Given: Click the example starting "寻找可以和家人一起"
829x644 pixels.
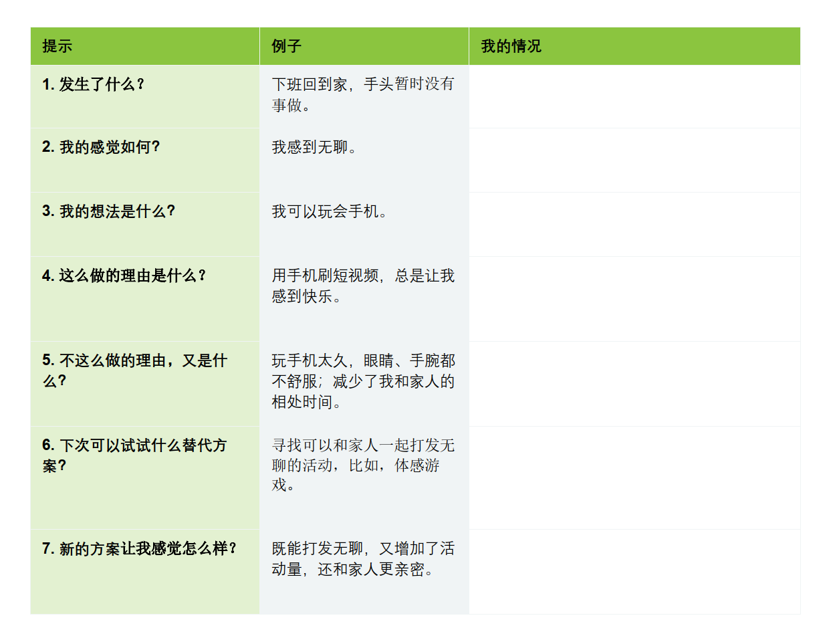Looking at the screenshot, I should click(x=363, y=465).
